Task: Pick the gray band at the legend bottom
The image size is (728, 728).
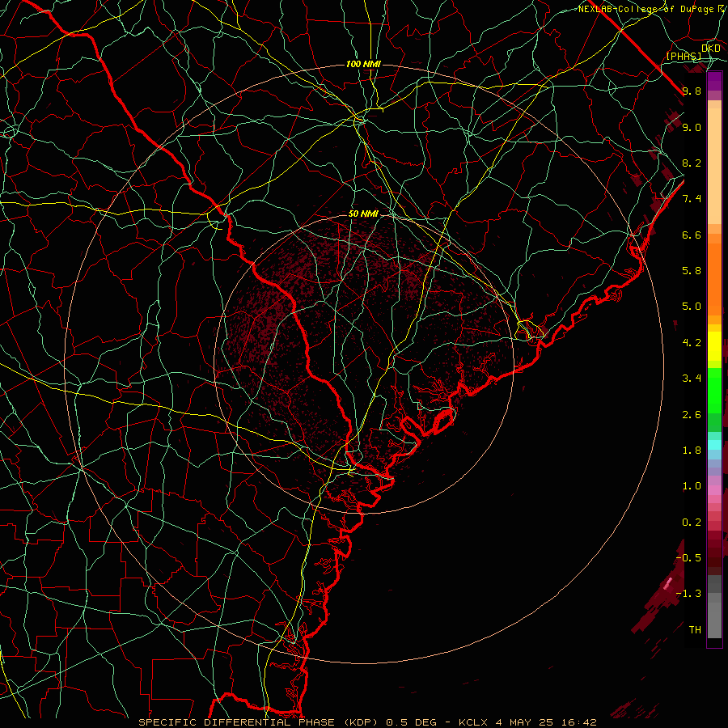Action: pos(714,617)
